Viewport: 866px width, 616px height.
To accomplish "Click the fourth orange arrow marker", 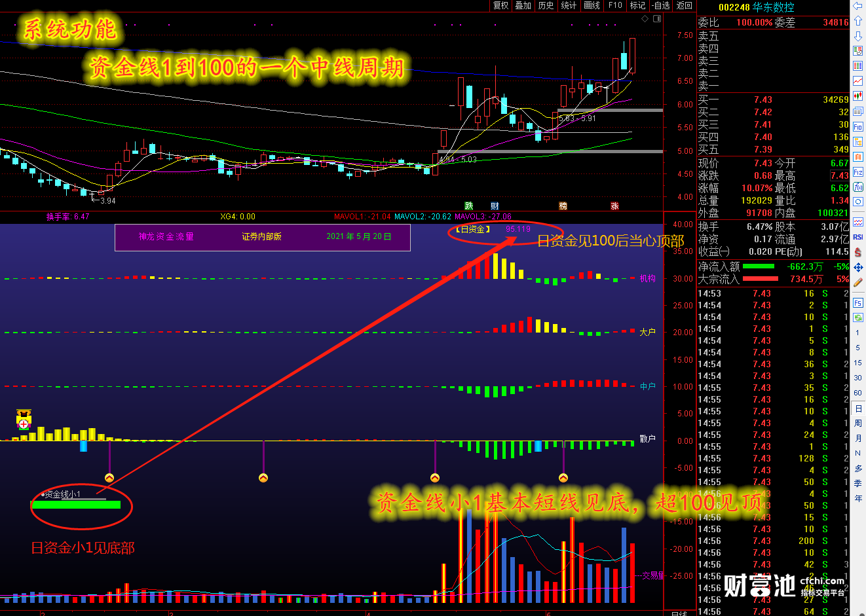I will point(563,478).
